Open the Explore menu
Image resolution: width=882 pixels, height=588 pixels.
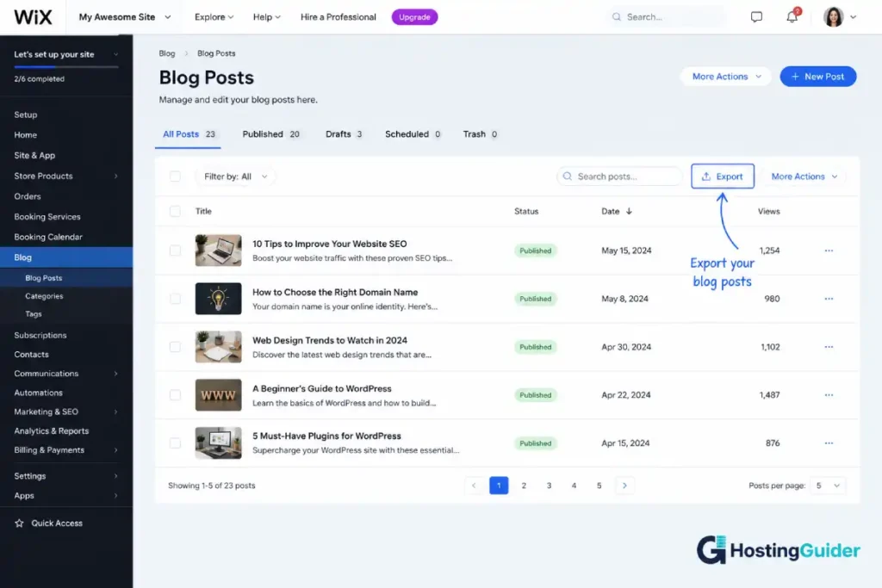click(214, 17)
